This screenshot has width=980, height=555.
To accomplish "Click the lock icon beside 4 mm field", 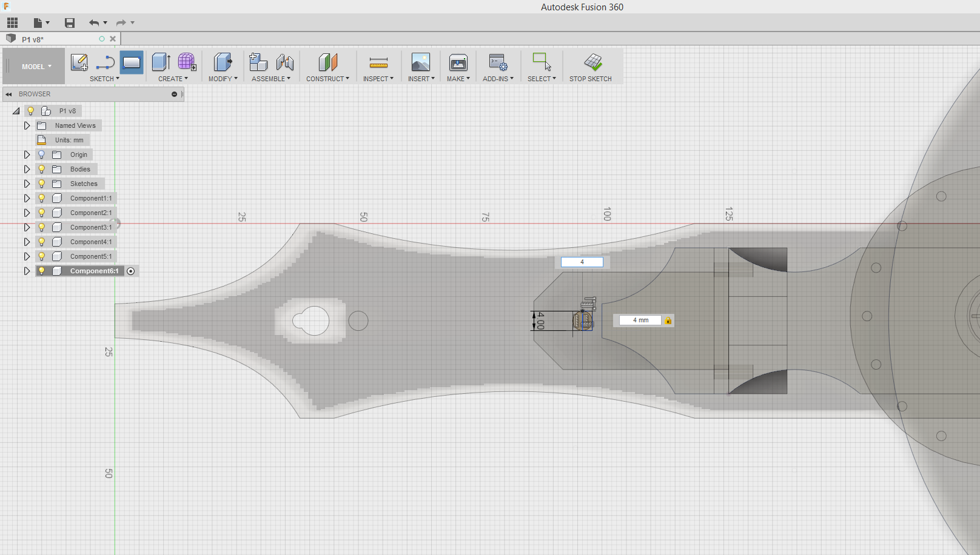I will 668,321.
